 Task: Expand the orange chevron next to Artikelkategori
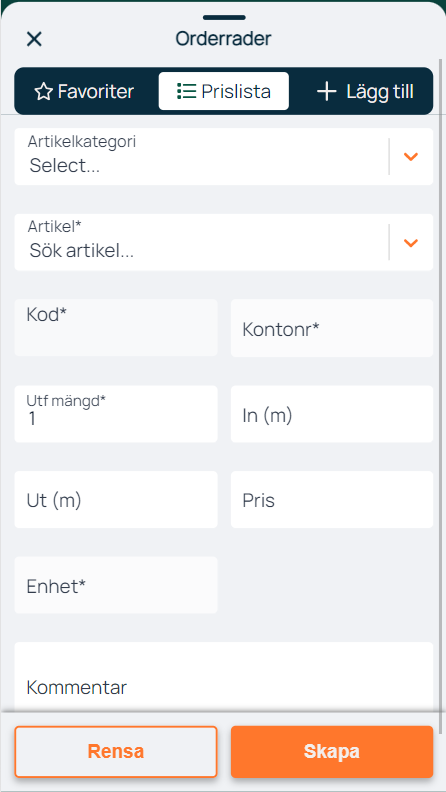(x=411, y=157)
